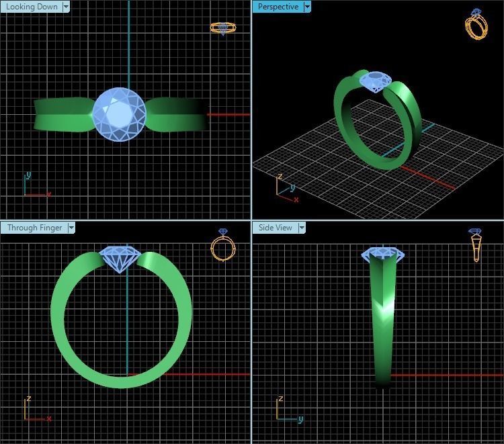The height and width of the screenshot is (444, 504).
Task: Select the blue gem in Through Finger view
Action: pos(120,259)
